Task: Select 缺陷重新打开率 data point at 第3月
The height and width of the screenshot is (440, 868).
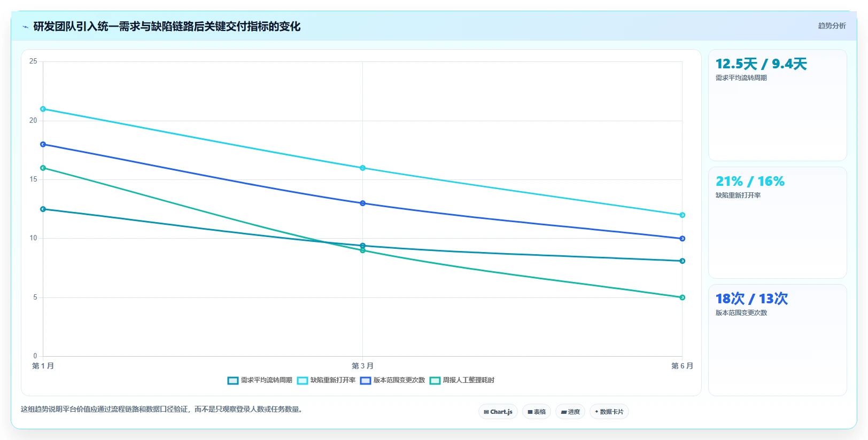Action: point(363,168)
